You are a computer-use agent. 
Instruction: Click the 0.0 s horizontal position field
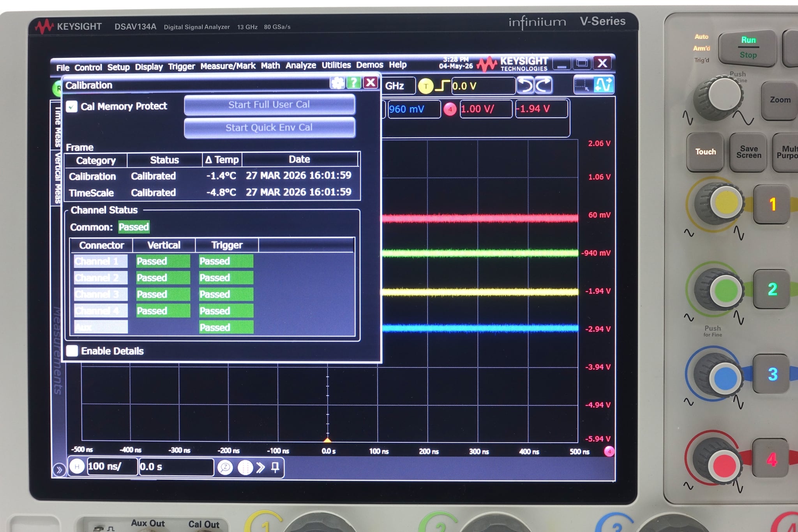point(176,467)
